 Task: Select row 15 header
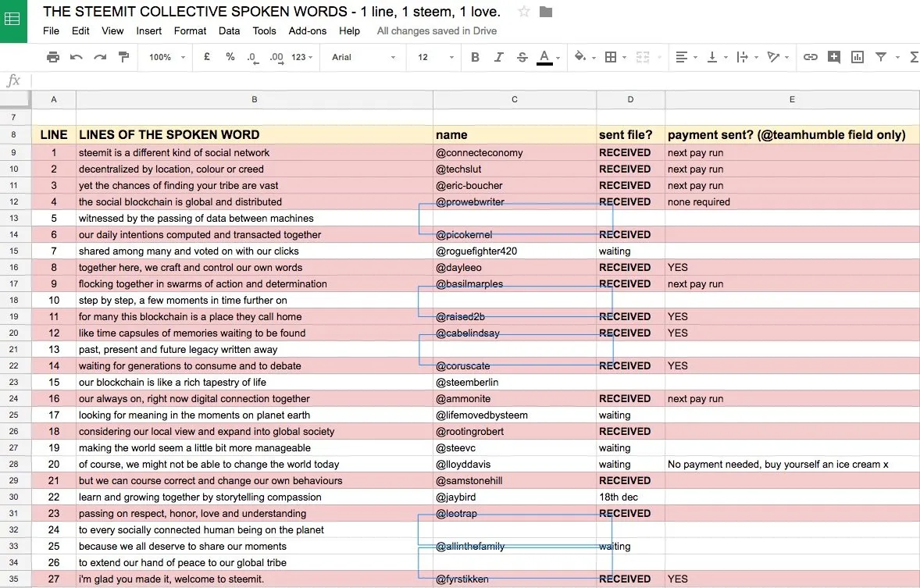pos(16,251)
